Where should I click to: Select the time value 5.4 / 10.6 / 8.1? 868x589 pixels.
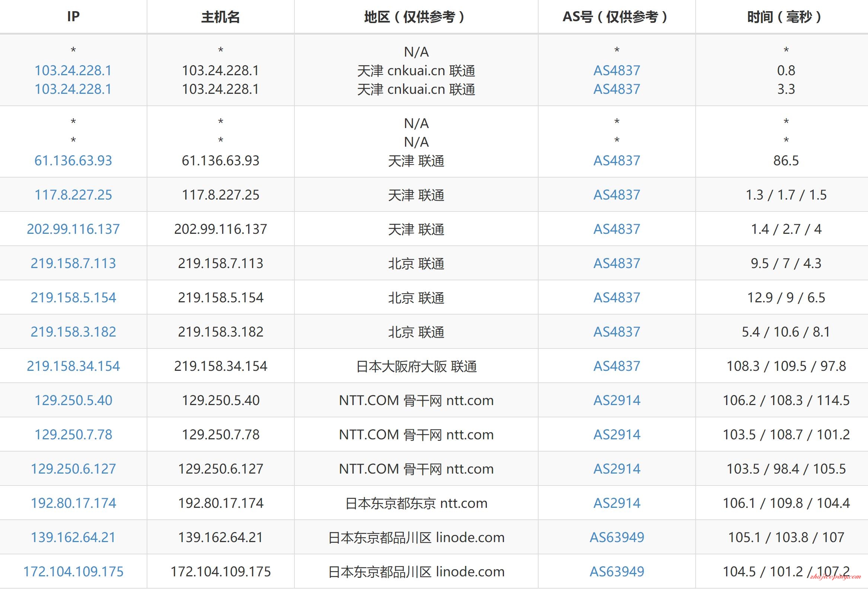point(786,332)
